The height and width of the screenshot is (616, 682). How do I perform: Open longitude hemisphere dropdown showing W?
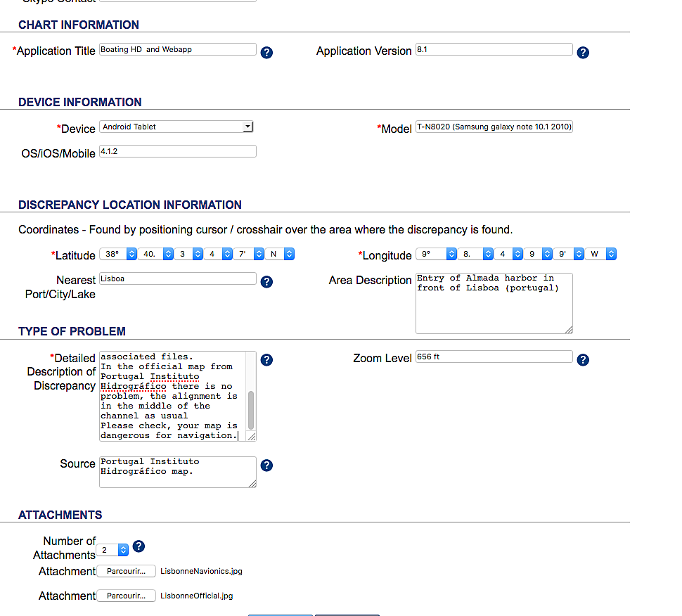[x=600, y=254]
